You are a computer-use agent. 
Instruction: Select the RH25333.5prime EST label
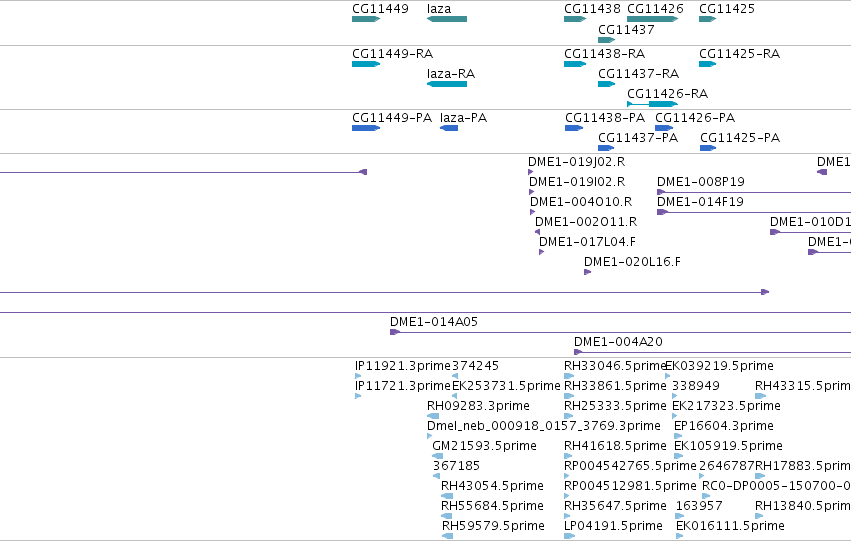pyautogui.click(x=615, y=406)
